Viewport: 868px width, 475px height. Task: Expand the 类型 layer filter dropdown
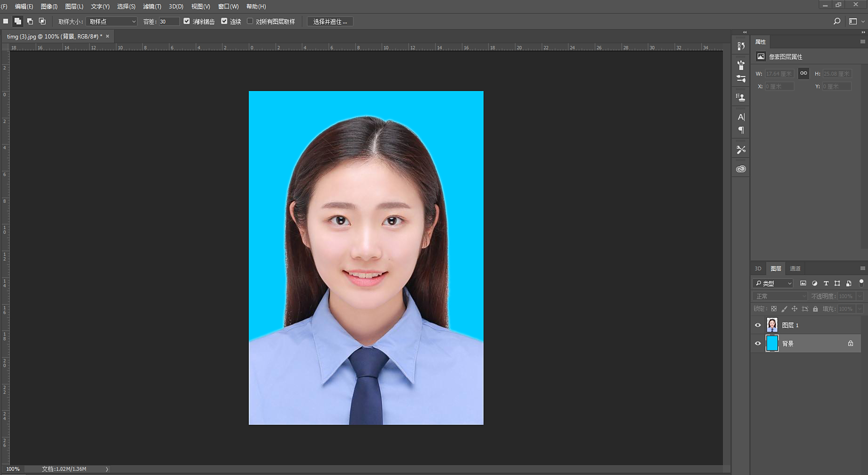[773, 283]
